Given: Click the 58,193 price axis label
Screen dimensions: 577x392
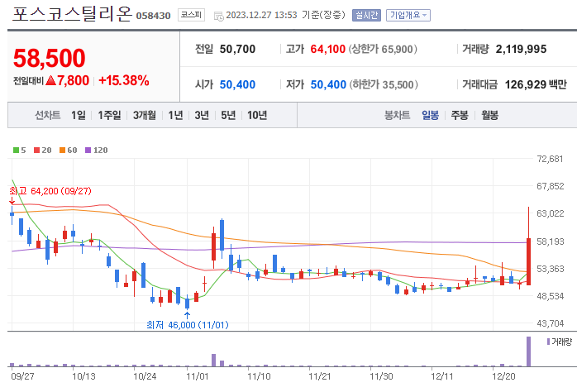Looking at the screenshot, I should point(551,241).
